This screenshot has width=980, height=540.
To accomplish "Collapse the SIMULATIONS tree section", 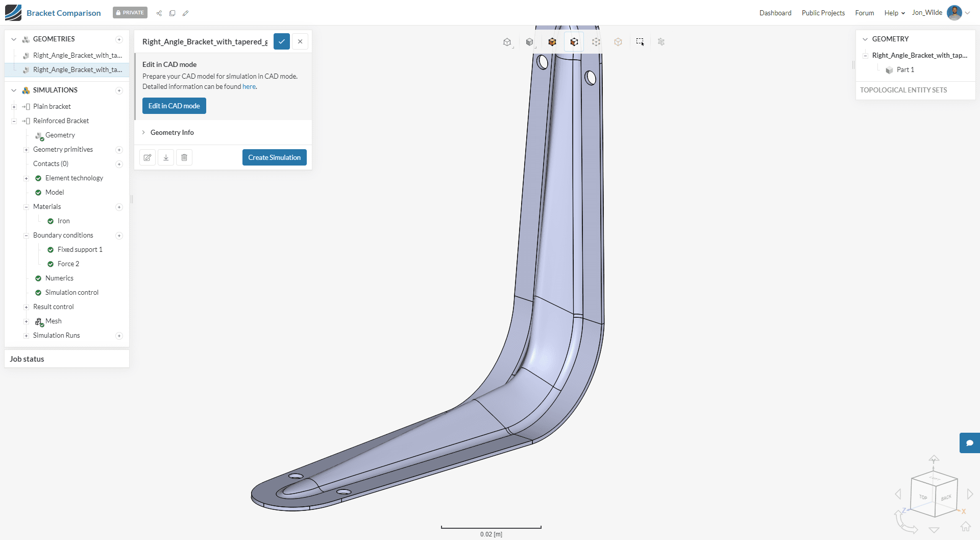I will (14, 90).
